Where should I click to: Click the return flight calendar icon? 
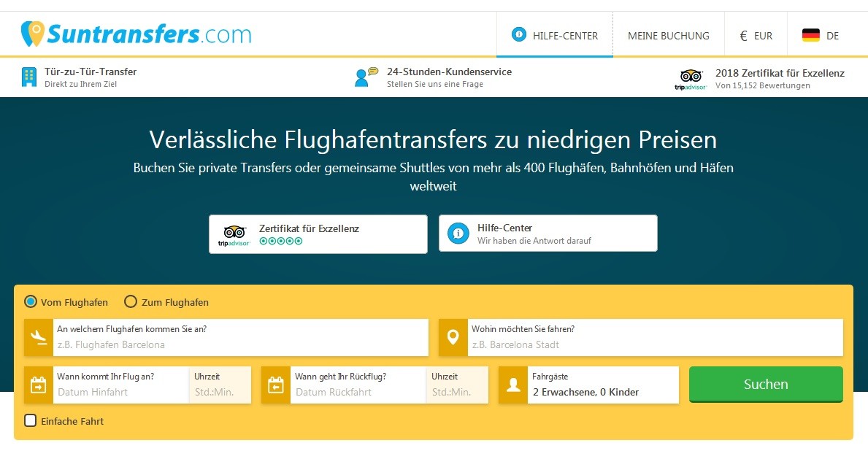[276, 385]
